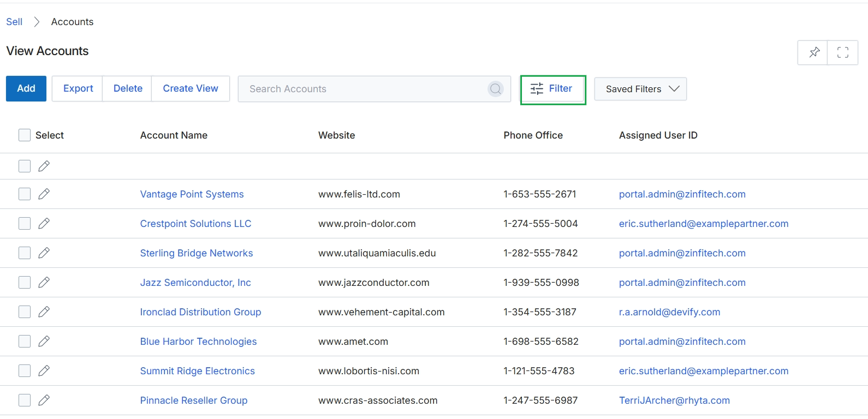Viewport: 868px width, 419px height.
Task: Select phone 1-274-555-5004
Action: click(x=540, y=224)
